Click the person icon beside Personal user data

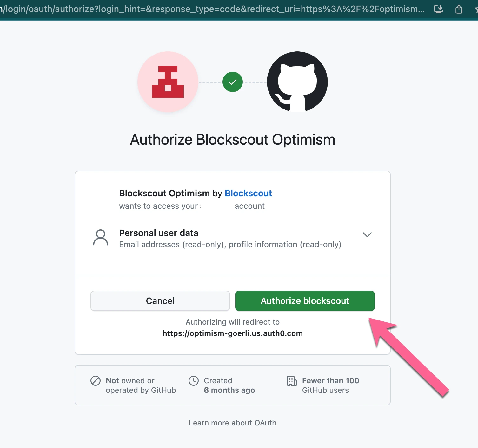pyautogui.click(x=101, y=238)
